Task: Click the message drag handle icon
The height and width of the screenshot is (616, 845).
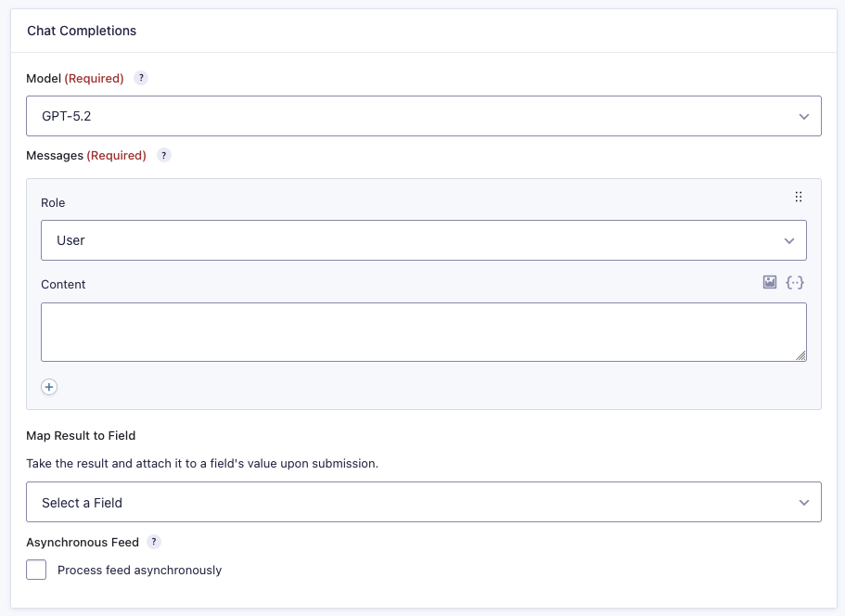Action: tap(799, 197)
